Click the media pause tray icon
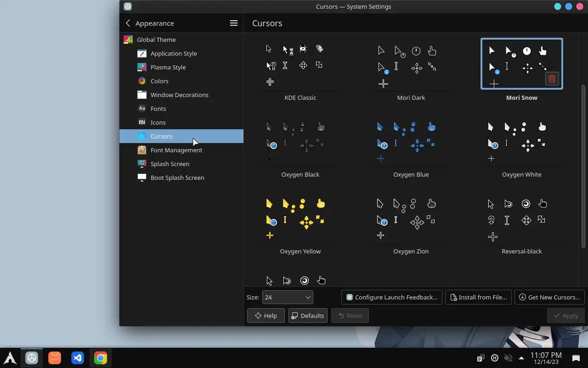 [494, 358]
